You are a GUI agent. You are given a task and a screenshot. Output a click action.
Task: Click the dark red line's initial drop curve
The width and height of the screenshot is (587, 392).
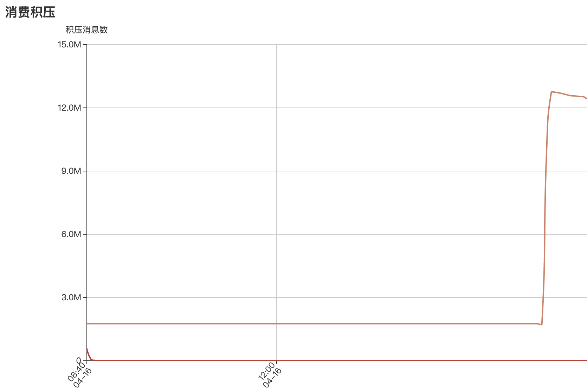(89, 354)
